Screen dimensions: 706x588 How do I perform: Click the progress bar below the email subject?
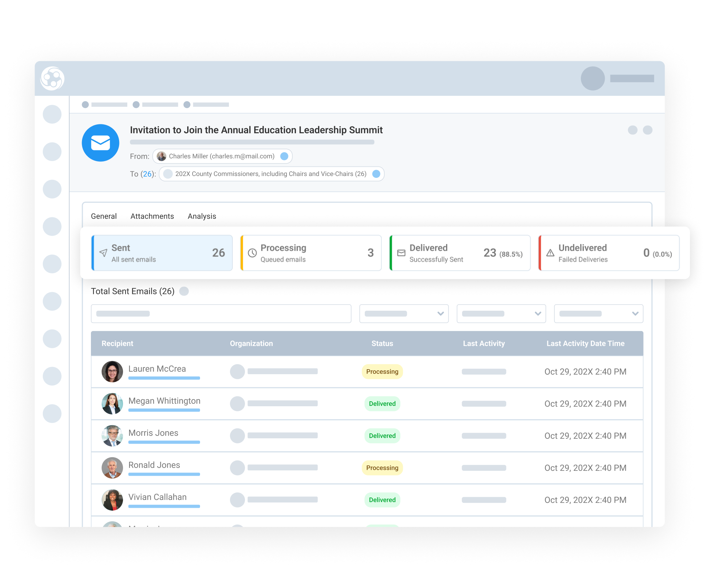click(252, 142)
